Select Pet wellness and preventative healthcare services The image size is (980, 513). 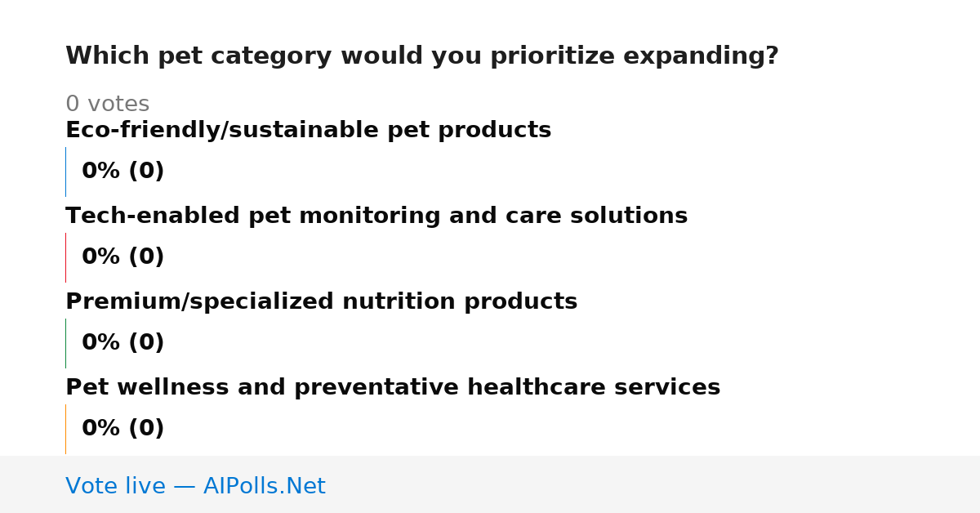pyautogui.click(x=393, y=388)
